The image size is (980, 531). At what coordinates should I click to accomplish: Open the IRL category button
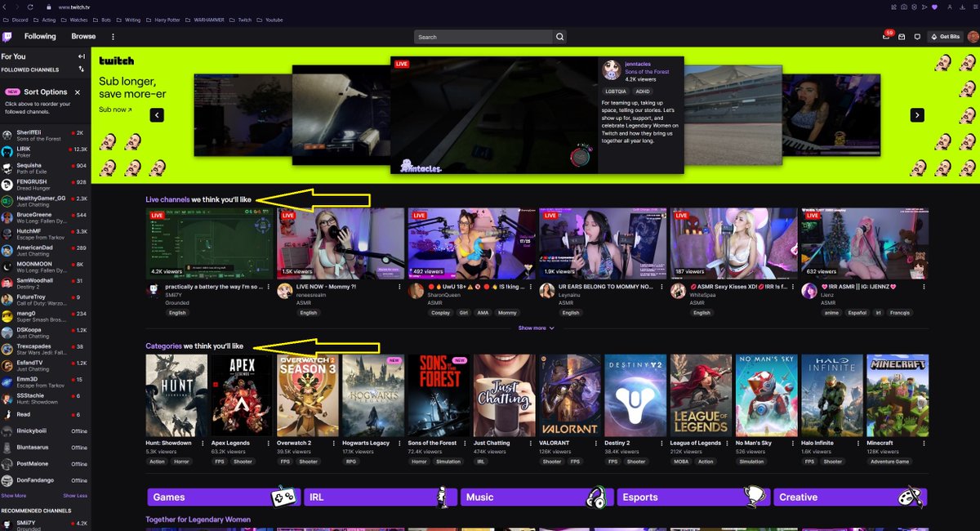coord(381,497)
